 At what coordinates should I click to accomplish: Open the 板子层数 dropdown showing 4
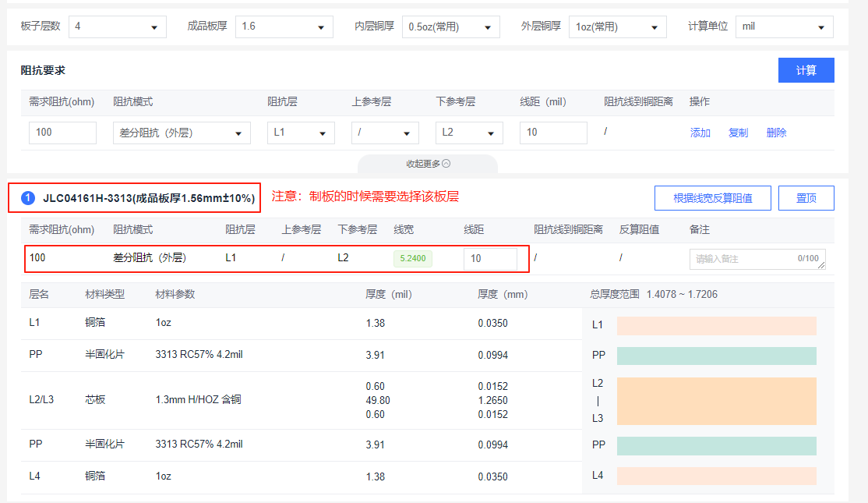118,27
